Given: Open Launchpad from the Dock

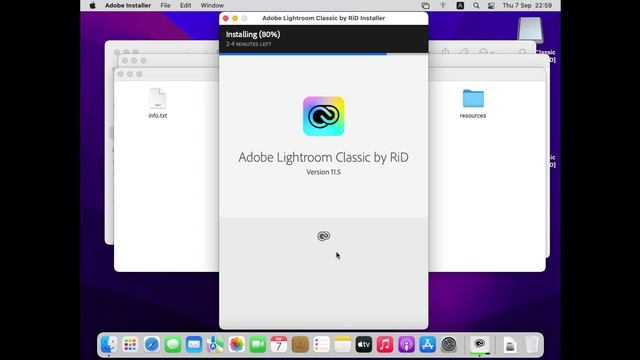Looking at the screenshot, I should click(x=130, y=345).
